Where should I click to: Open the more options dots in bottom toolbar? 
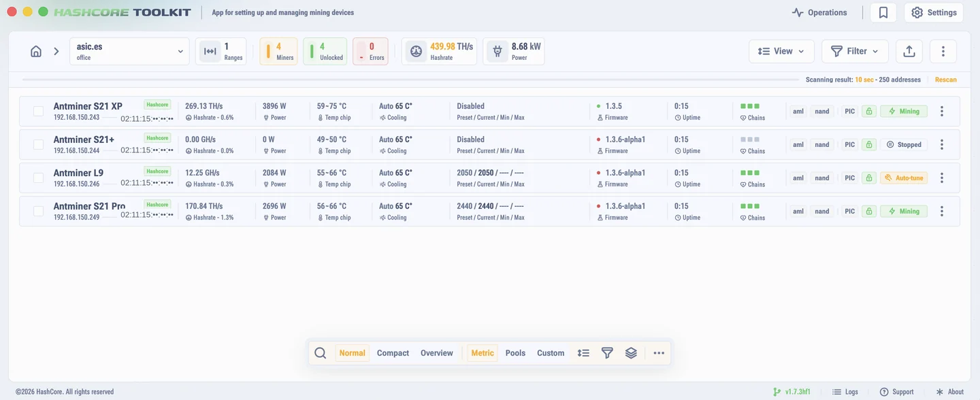[x=659, y=353]
